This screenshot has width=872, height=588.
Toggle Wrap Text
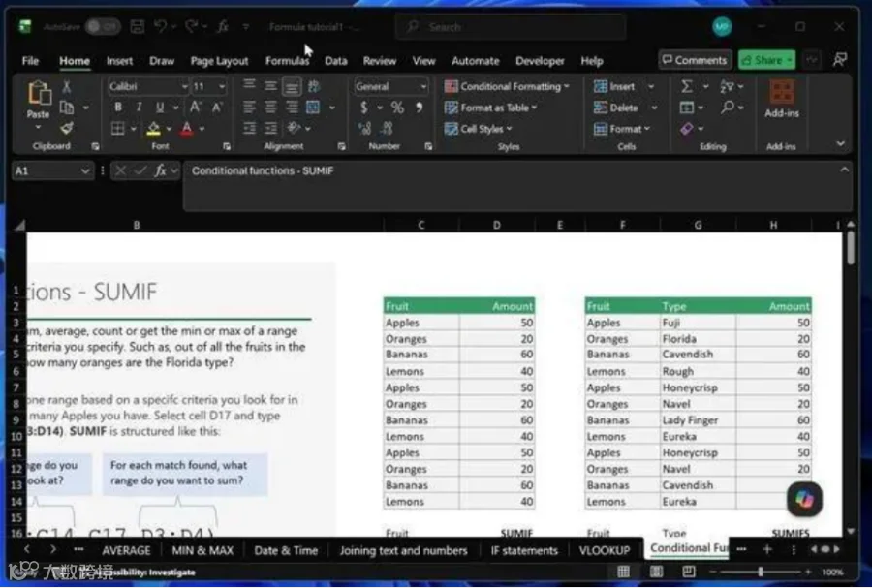pos(314,86)
